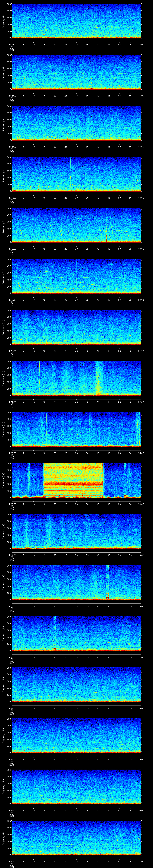Click the '4:18:00' start time label
Viewport: 153px width, 868px height.
coord(12,249)
